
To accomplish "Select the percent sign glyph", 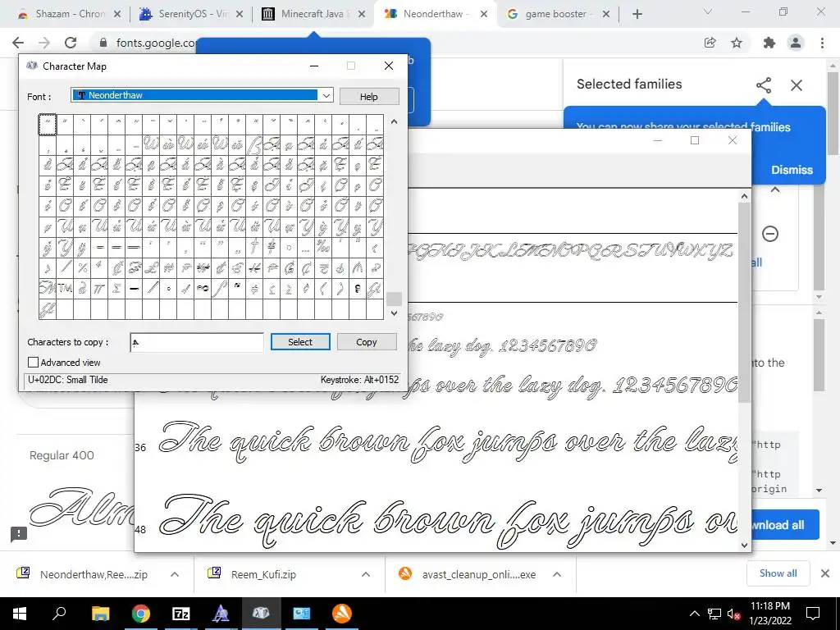I will click(x=82, y=267).
